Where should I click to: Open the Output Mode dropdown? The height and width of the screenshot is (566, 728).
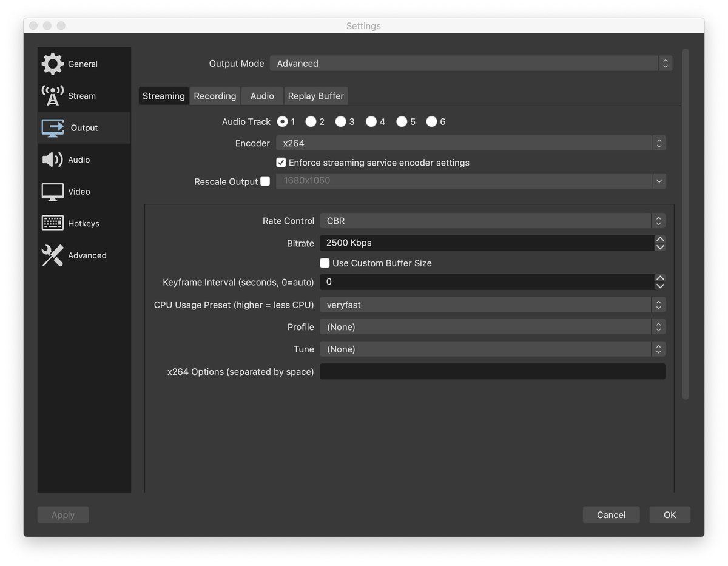471,64
